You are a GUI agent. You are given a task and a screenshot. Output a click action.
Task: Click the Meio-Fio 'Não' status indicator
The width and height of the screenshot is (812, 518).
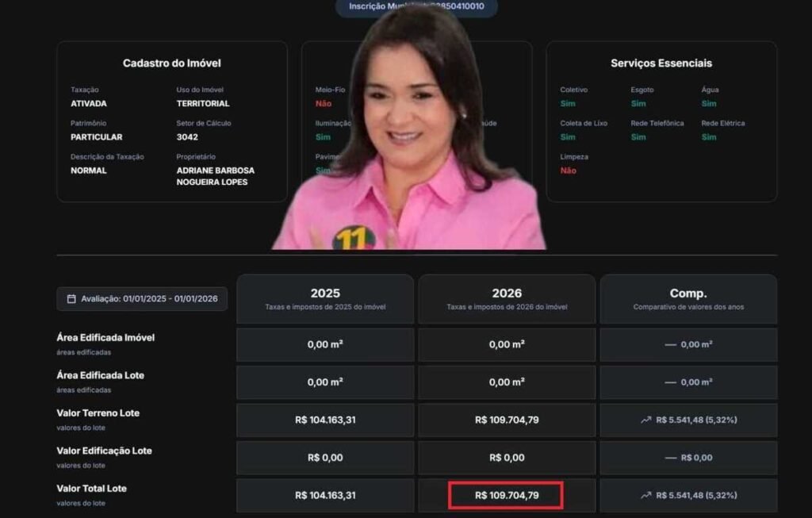point(324,104)
